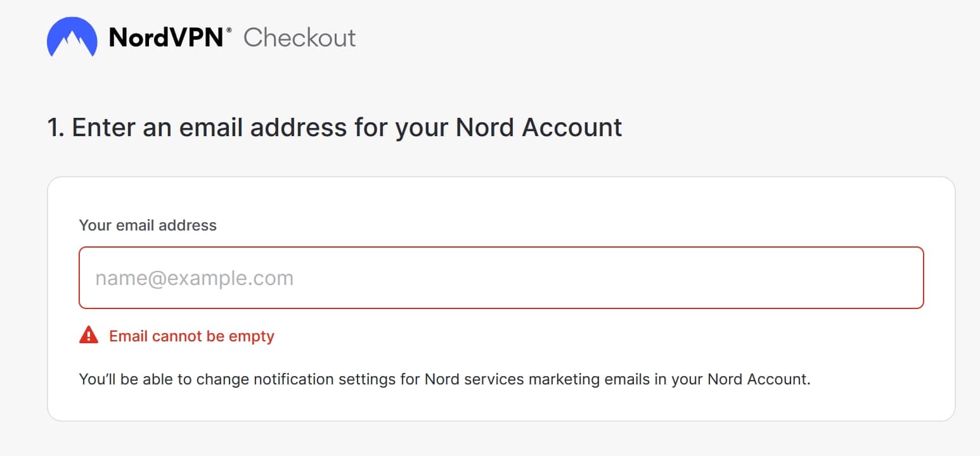The width and height of the screenshot is (980, 456).
Task: Click 'Nord Account.' ending the info sentence
Action: 759,379
